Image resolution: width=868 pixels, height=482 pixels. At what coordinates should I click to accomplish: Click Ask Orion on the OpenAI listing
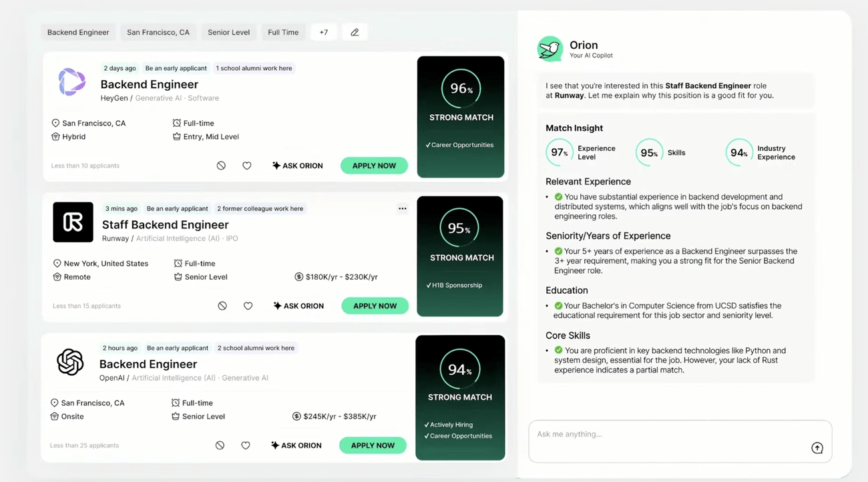(296, 445)
